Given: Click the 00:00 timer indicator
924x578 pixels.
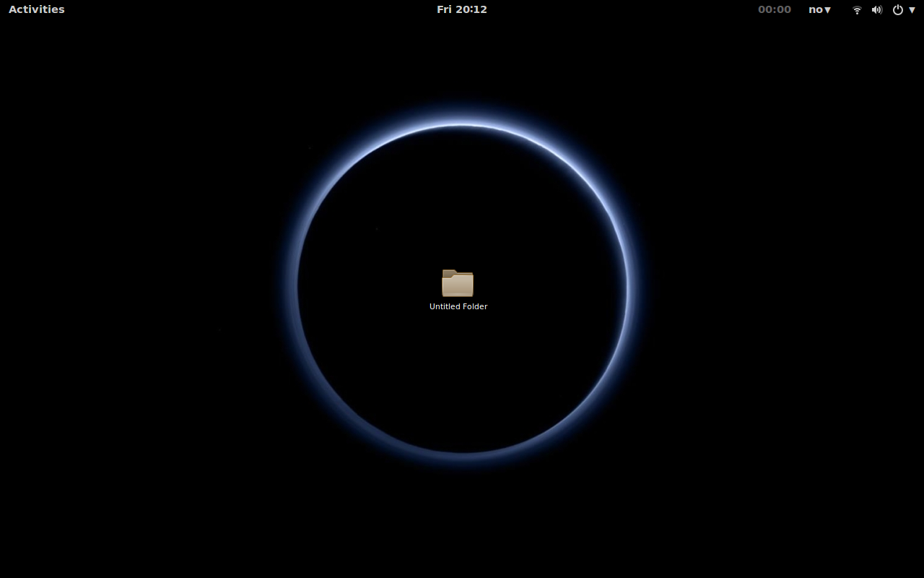Looking at the screenshot, I should (774, 9).
